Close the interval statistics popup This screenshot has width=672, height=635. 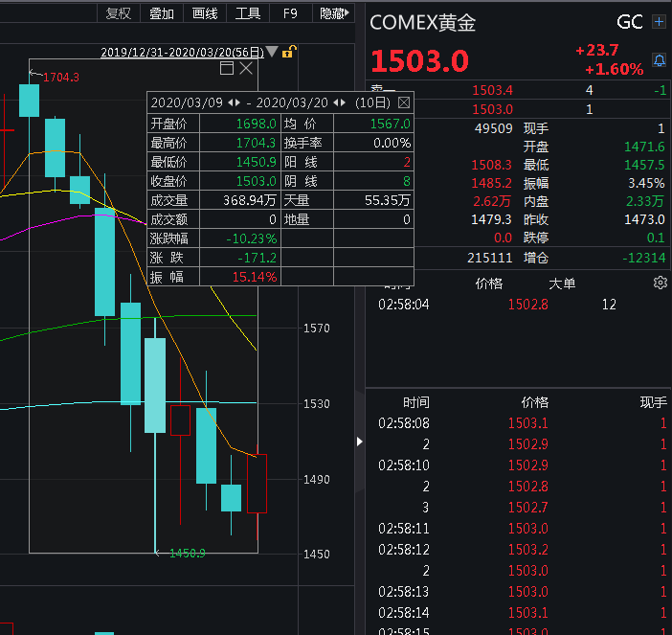[x=404, y=102]
